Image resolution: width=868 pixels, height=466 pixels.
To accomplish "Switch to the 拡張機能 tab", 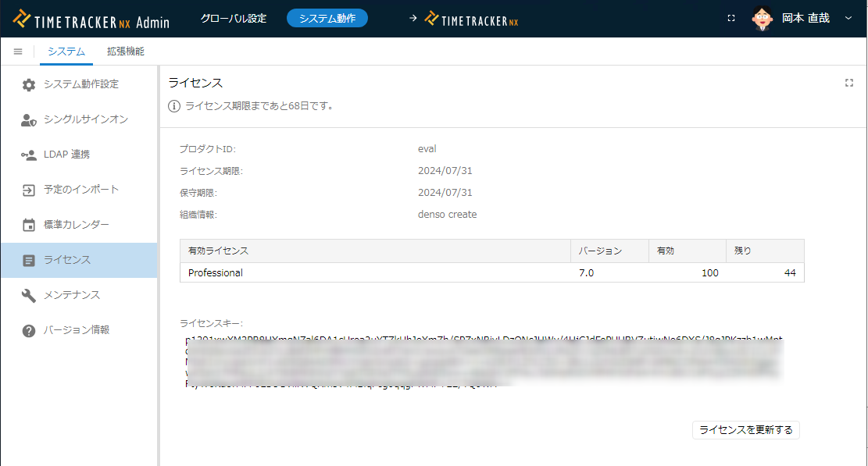I will pos(126,52).
